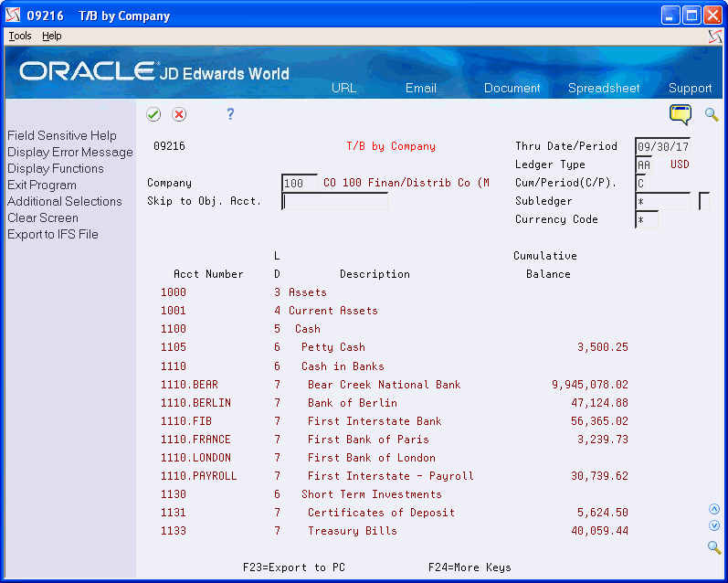Select Field Sensitive Help option
This screenshot has height=583, width=728.
pyautogui.click(x=62, y=135)
